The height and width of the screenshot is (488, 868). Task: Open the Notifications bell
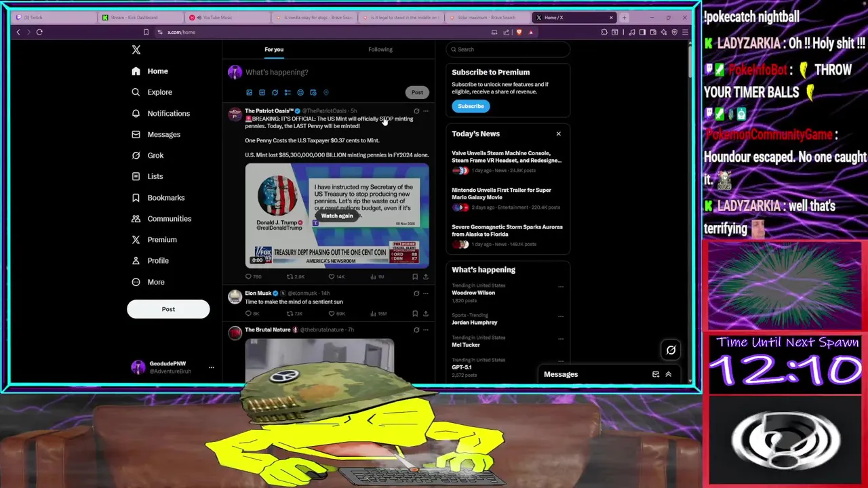click(x=161, y=113)
